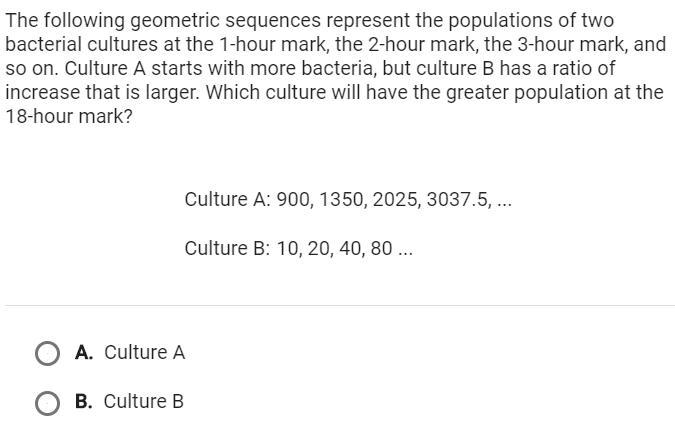
Task: Click the value 80 in the Culture B sequence
Action: [x=380, y=249]
